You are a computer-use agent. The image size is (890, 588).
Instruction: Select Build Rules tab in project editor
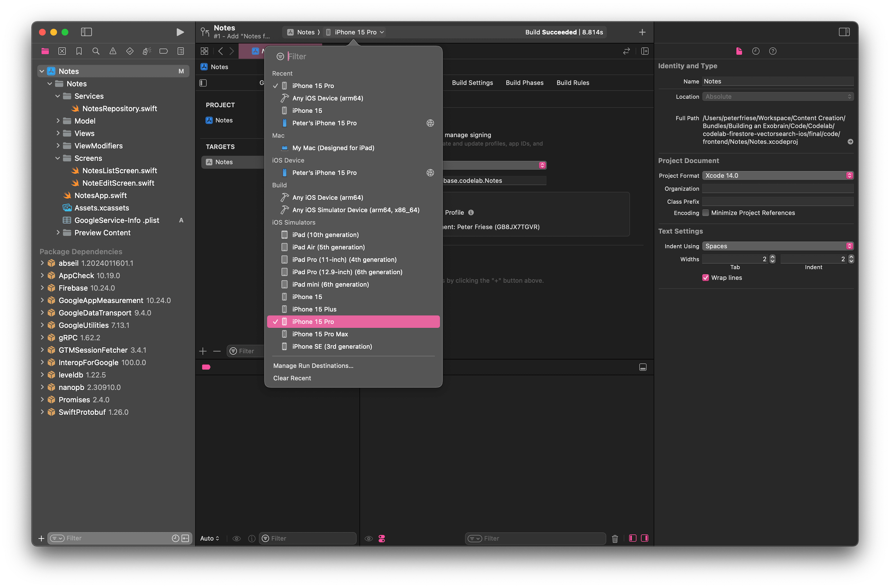click(x=573, y=83)
